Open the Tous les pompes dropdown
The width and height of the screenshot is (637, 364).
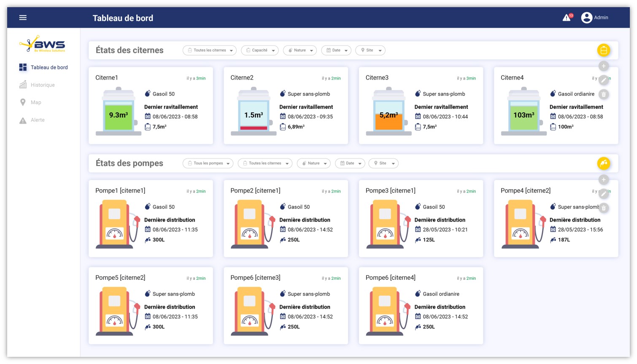tap(208, 163)
